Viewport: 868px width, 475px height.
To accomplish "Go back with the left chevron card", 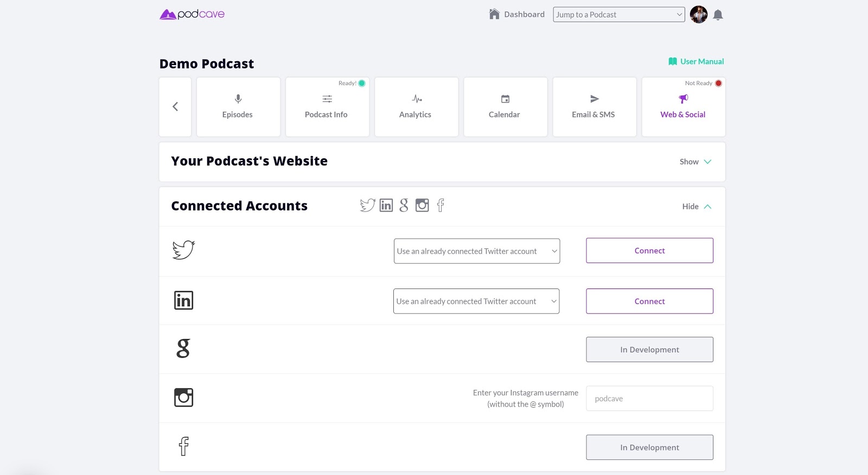I will pos(175,107).
